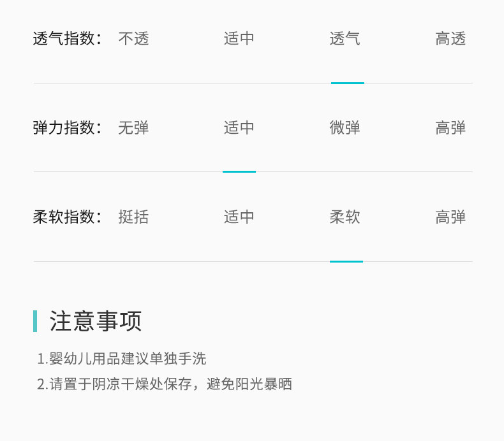Click the teal indicator under 柔软
504x441 pixels.
(346, 261)
